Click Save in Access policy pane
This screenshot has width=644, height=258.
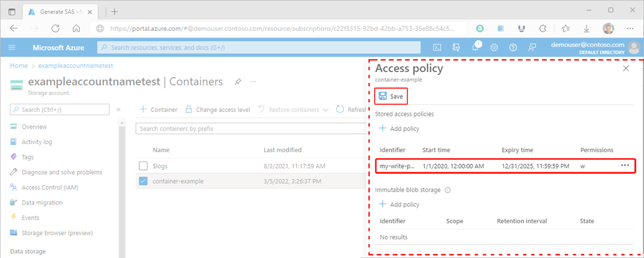pyautogui.click(x=391, y=97)
